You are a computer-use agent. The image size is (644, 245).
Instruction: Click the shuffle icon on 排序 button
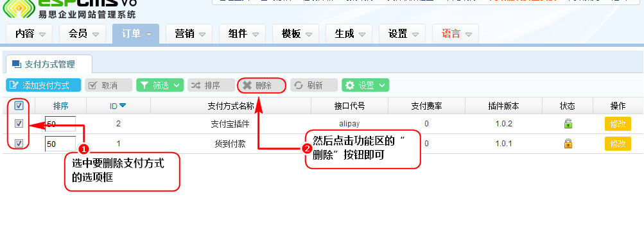196,85
